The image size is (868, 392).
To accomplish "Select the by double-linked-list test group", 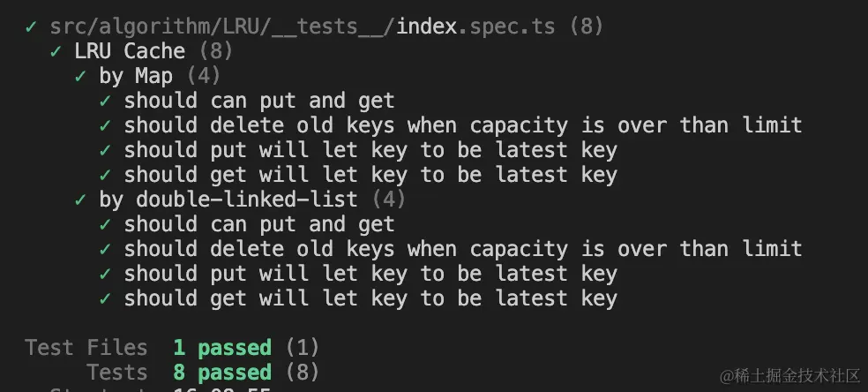I will 228,200.
